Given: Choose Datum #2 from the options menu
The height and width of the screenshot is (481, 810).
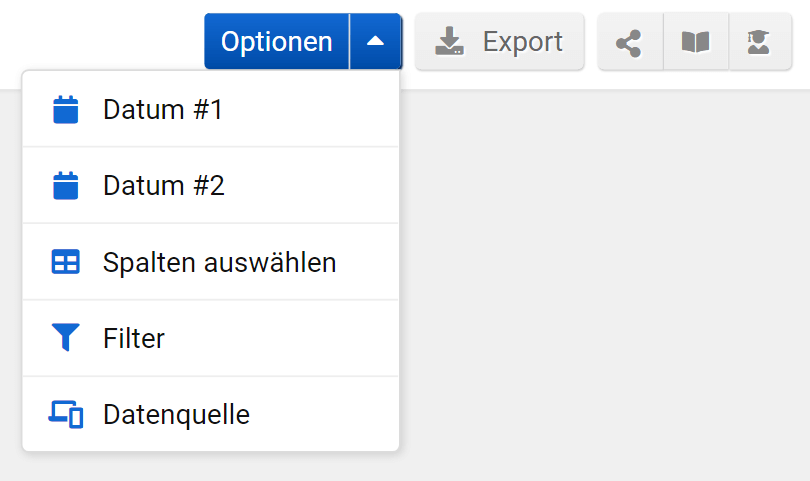Looking at the screenshot, I should click(164, 186).
